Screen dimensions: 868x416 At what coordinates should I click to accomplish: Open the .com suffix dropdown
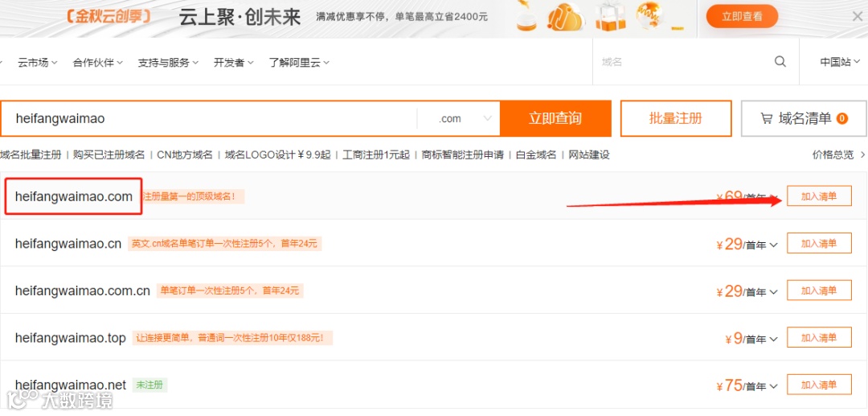click(465, 118)
